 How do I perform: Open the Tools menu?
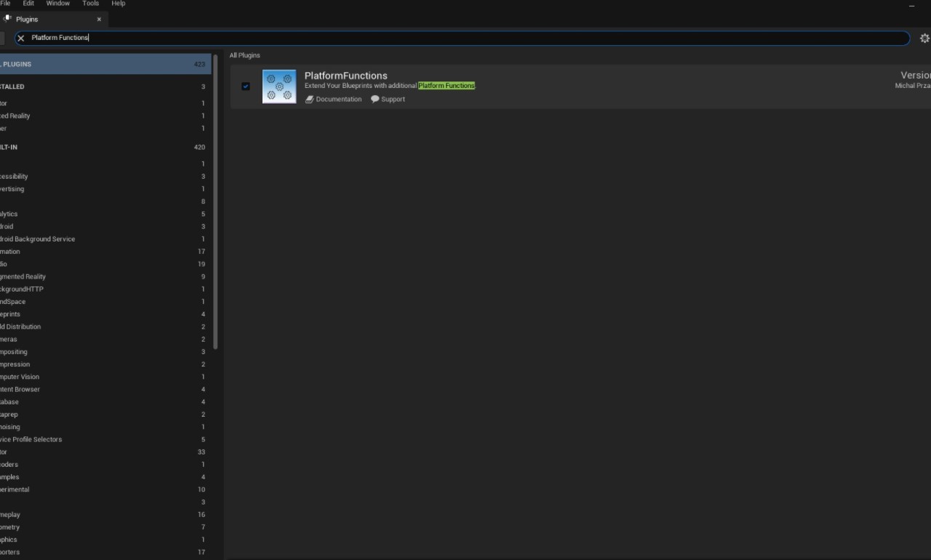coord(90,4)
